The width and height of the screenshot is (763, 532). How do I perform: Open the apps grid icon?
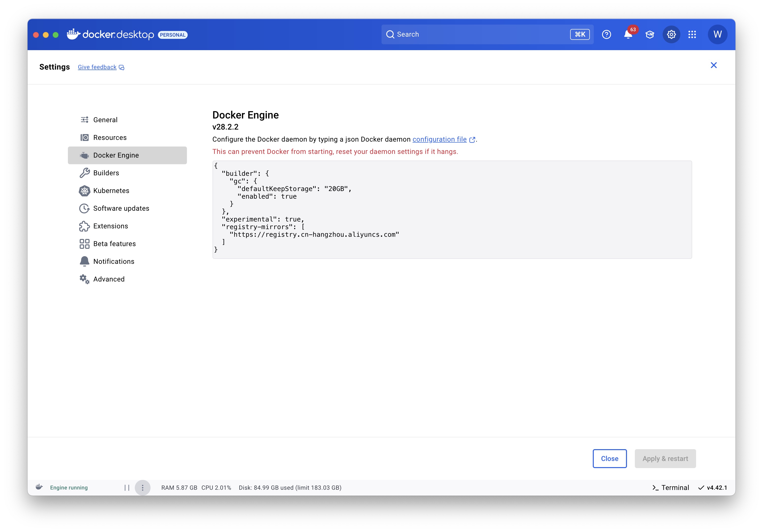click(692, 34)
